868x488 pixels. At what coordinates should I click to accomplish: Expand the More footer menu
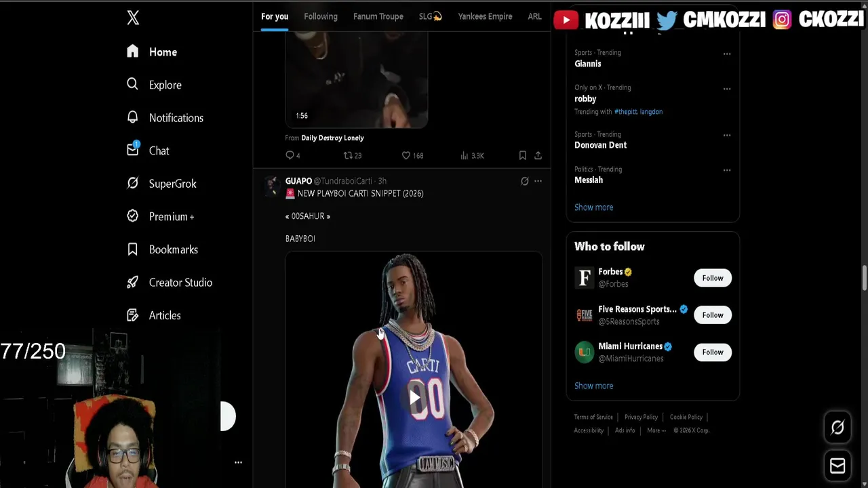(656, 430)
